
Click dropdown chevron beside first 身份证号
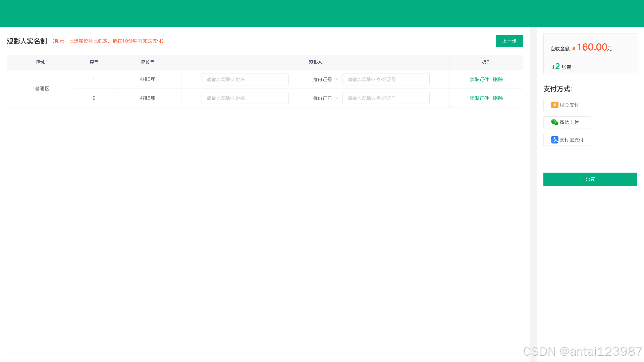336,79
